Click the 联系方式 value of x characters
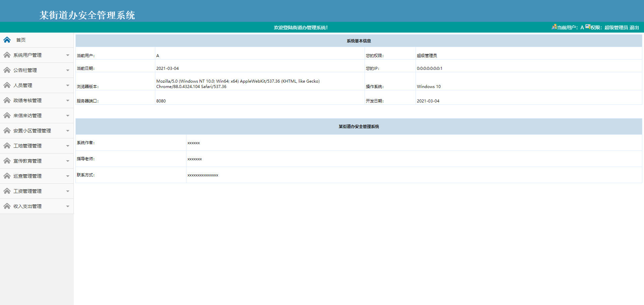 pos(203,175)
